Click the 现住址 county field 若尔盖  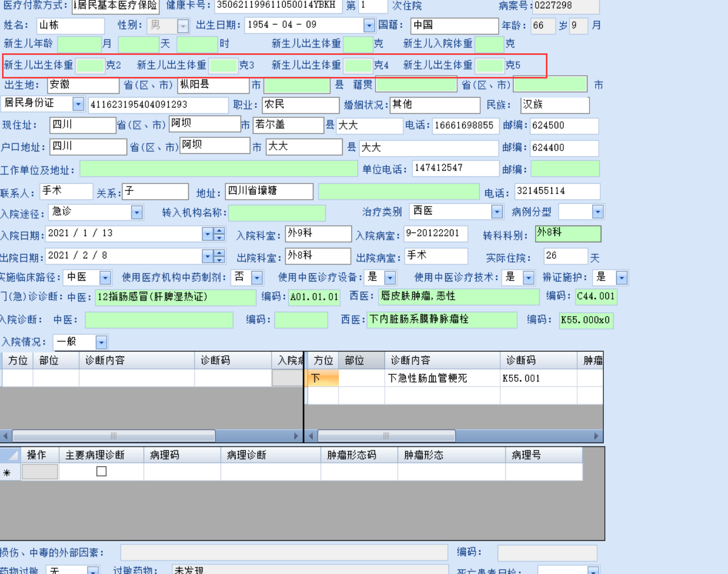coord(288,125)
